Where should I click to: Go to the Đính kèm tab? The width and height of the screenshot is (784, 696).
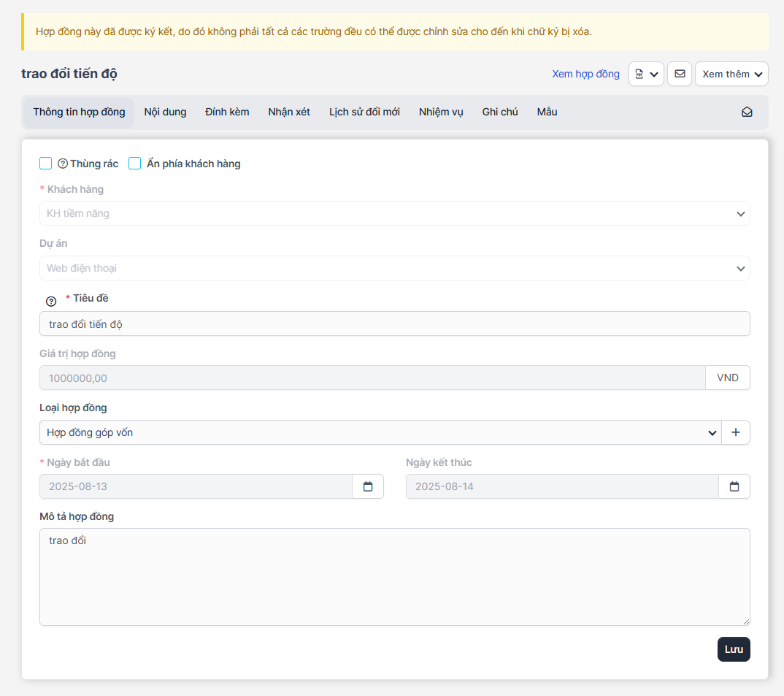[227, 112]
